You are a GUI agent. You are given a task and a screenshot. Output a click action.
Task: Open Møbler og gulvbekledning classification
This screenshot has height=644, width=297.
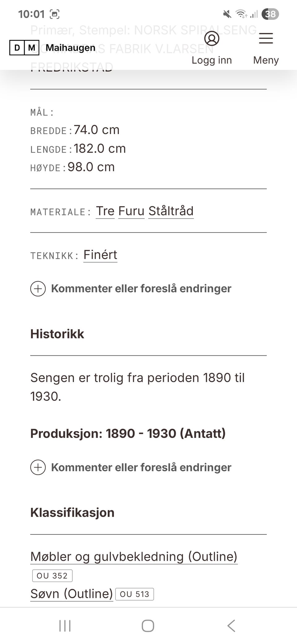(134, 556)
